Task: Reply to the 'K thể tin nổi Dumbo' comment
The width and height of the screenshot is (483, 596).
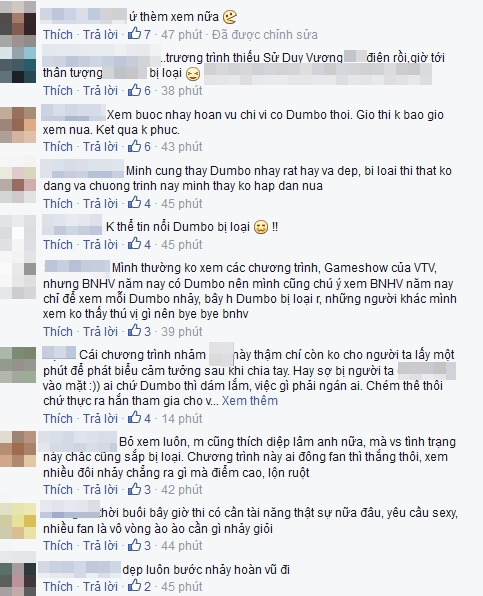Action: coord(100,244)
